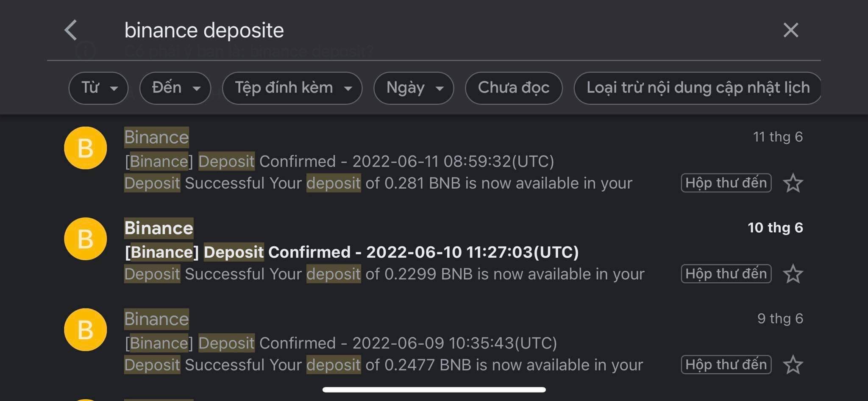The image size is (868, 401).
Task: Tap the back arrow in search bar
Action: pos(71,31)
